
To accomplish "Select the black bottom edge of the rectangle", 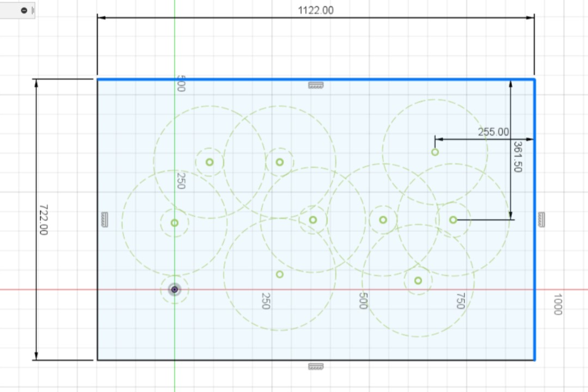I will click(x=316, y=360).
